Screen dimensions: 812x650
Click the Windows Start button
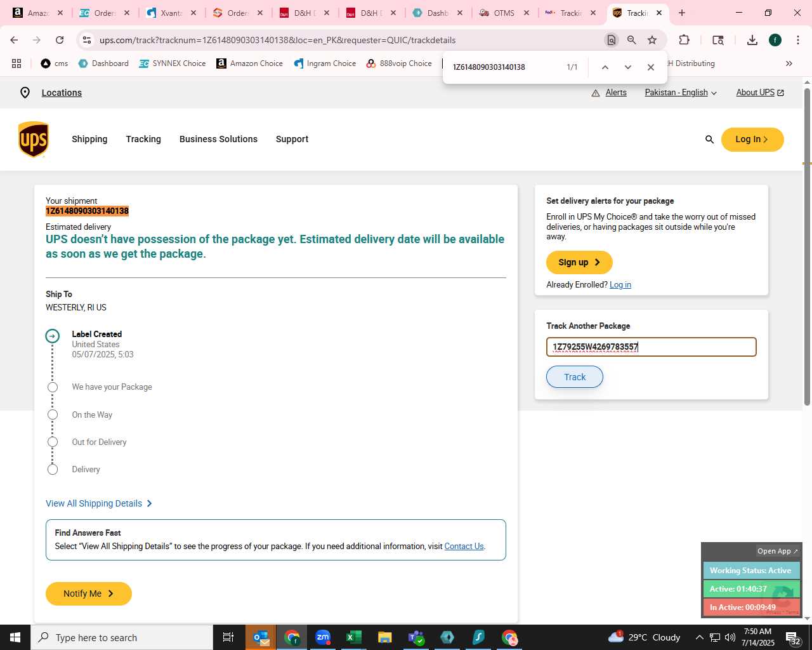click(15, 637)
